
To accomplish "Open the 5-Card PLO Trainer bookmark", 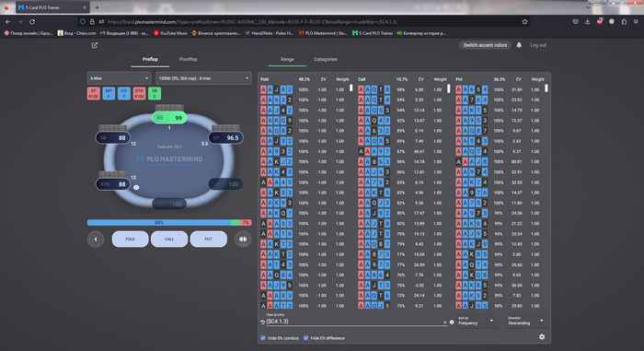I will (x=373, y=33).
